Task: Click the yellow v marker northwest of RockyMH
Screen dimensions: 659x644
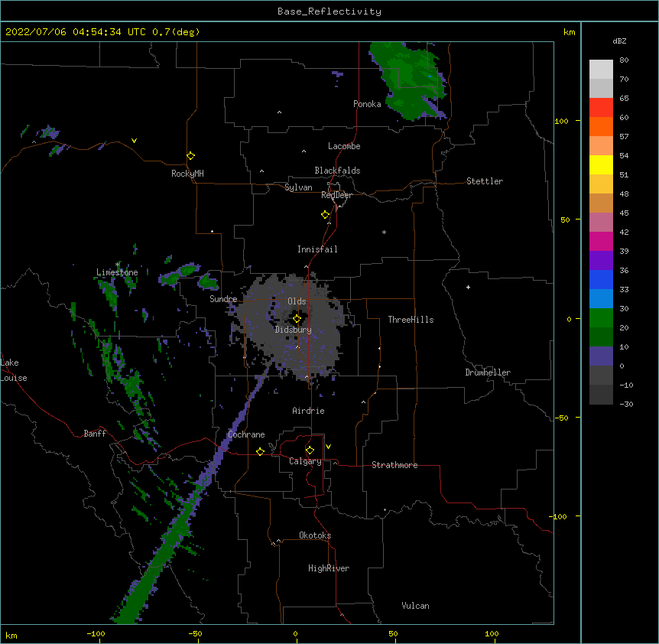Action: (134, 141)
